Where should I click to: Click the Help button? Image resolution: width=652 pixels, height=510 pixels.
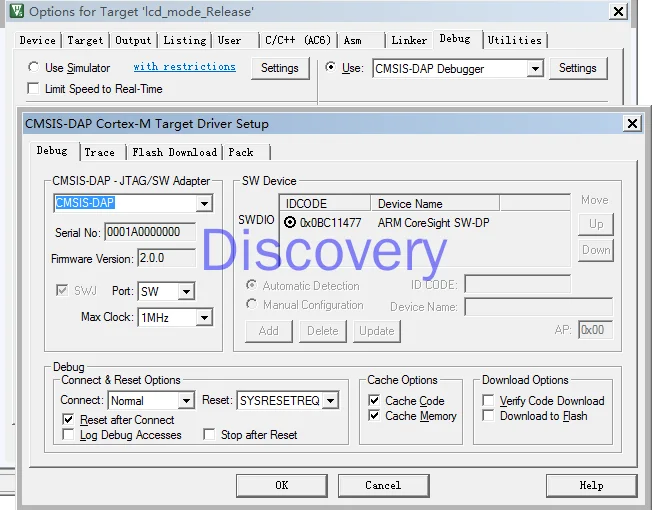click(591, 485)
